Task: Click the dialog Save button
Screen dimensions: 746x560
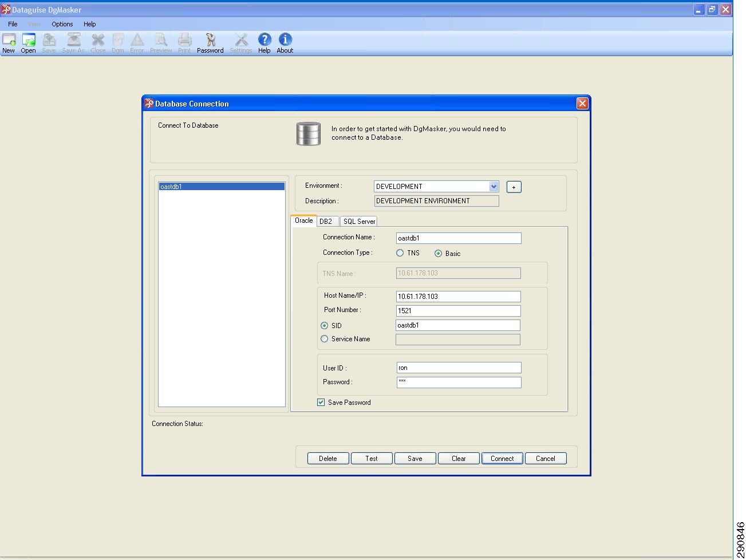Action: tap(415, 459)
